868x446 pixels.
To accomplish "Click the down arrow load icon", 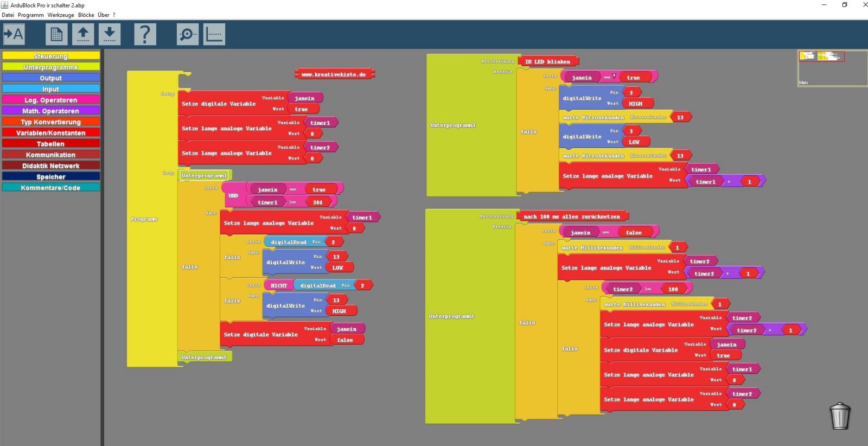I will point(109,35).
